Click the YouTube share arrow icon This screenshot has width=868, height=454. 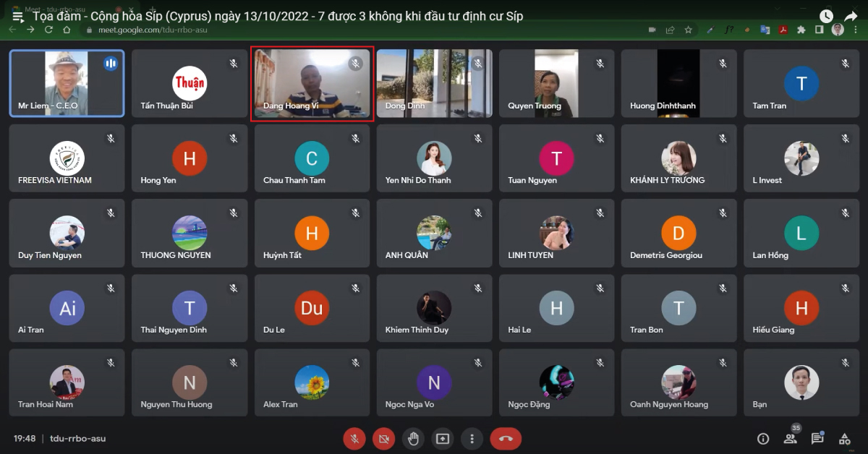851,16
